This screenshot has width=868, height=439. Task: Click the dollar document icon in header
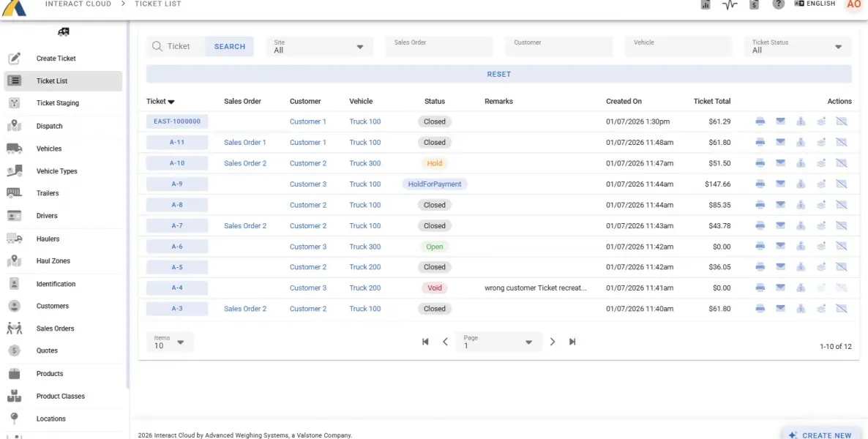(x=754, y=4)
